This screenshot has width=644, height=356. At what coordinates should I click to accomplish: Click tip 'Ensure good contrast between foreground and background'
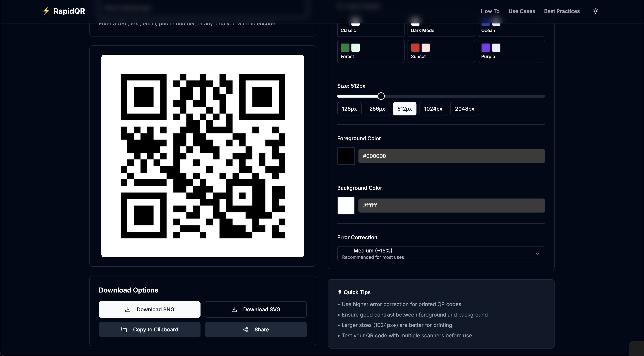coord(414,315)
